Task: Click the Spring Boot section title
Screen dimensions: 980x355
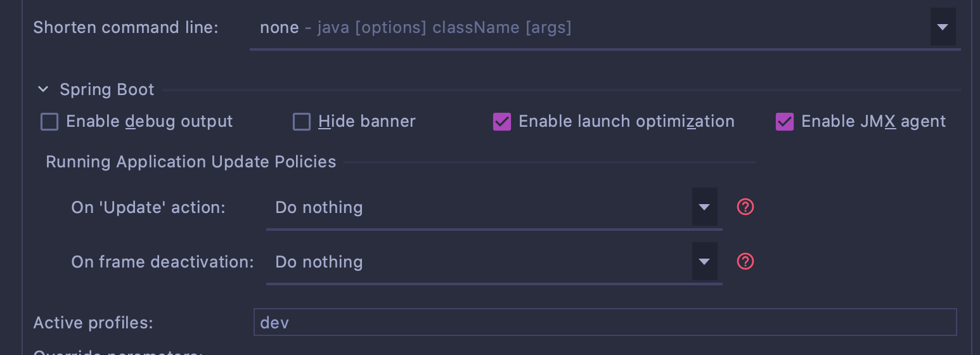Action: click(106, 90)
